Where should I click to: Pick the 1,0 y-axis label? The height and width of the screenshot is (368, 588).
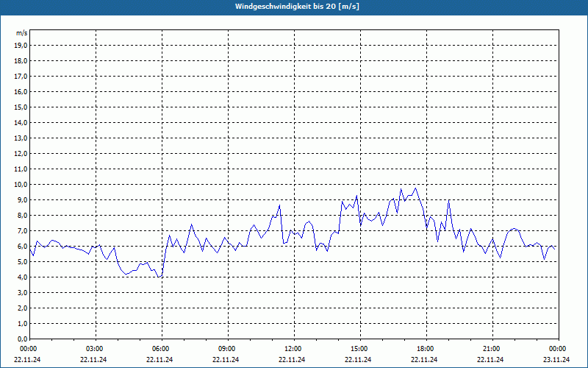point(22,323)
